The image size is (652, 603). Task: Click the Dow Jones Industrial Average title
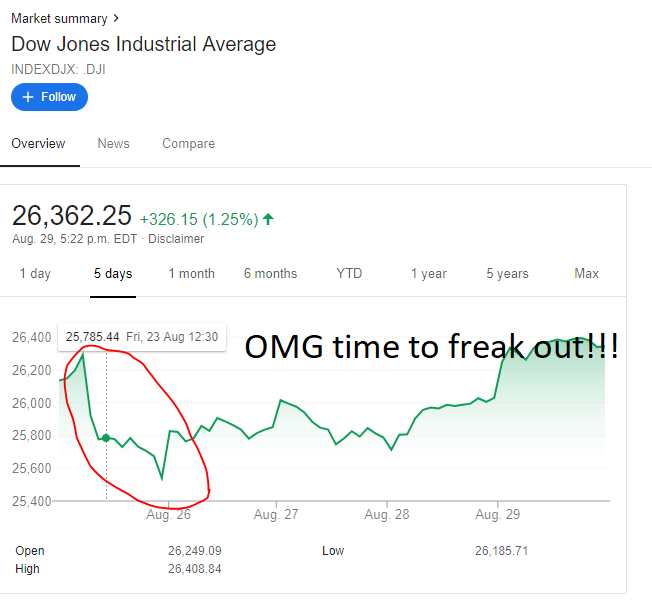143,44
